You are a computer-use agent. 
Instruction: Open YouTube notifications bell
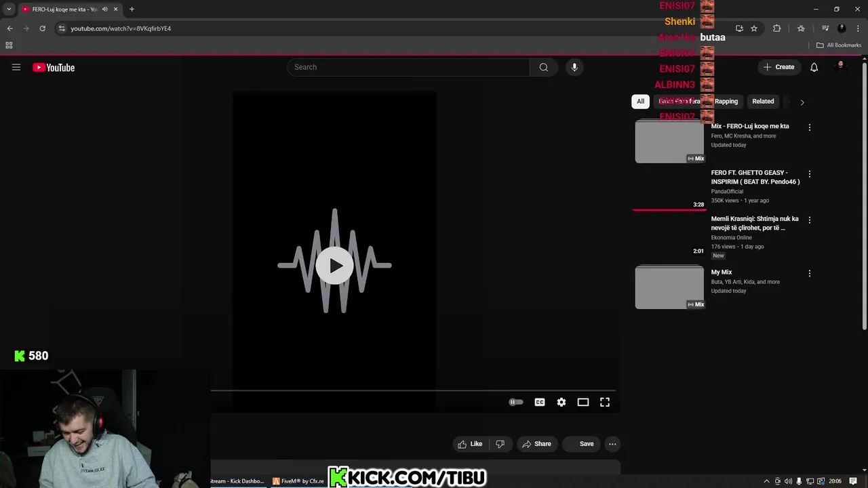tap(814, 67)
